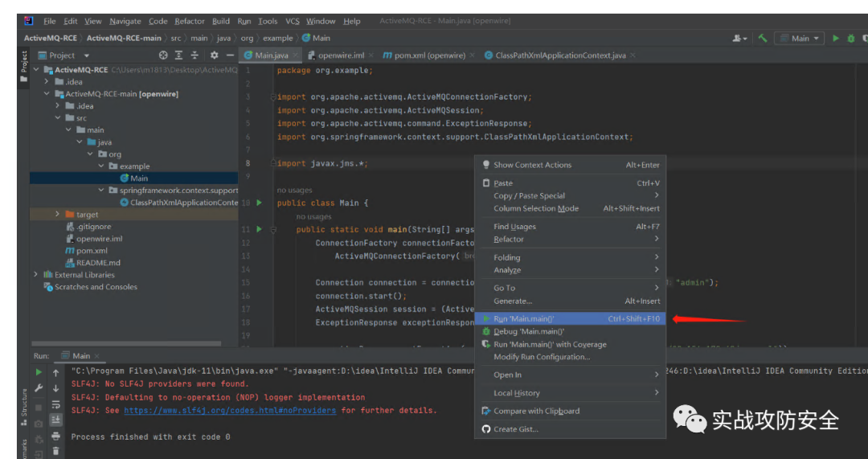Collapse the example package
Screen dimensions: 868x459
[x=101, y=166]
